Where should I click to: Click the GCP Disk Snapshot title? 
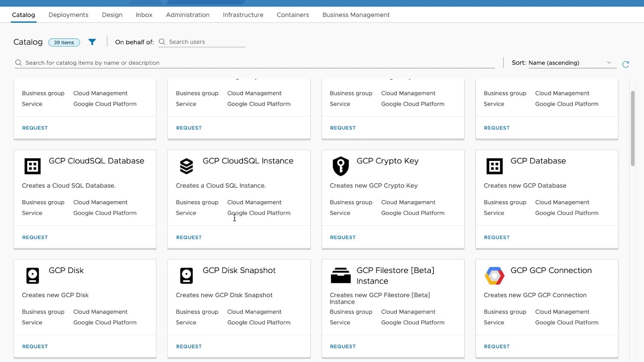pos(239,270)
